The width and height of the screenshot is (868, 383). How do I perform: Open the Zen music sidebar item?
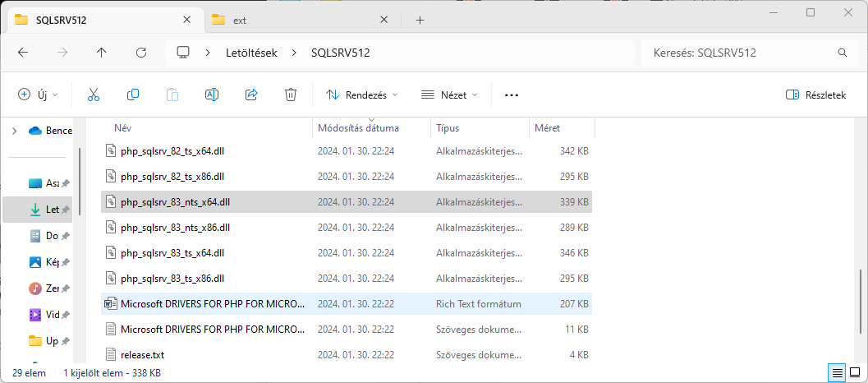point(48,288)
